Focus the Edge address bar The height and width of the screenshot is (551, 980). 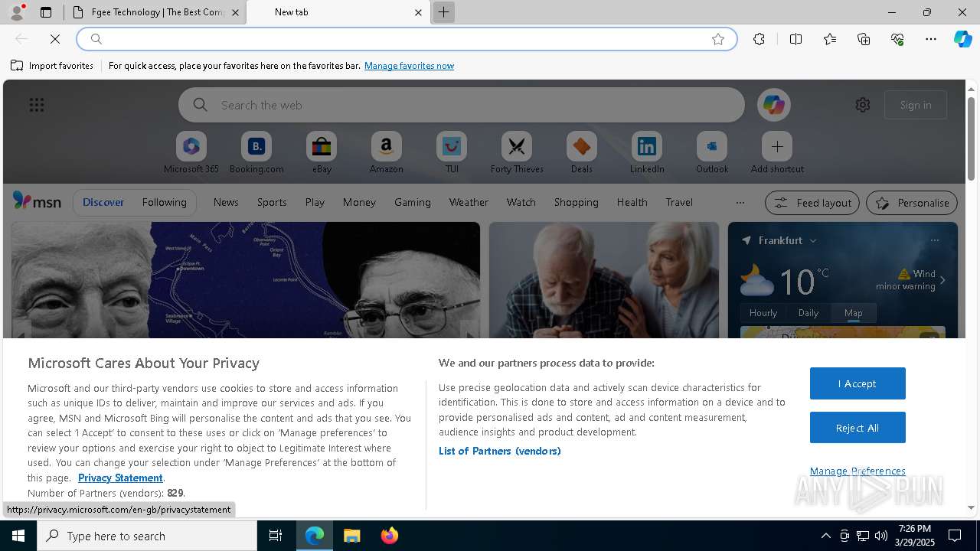[406, 39]
